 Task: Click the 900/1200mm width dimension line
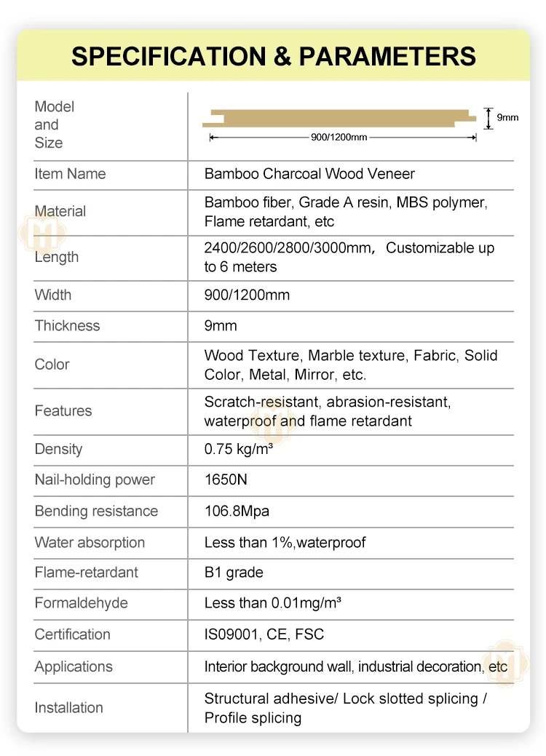[x=342, y=137]
